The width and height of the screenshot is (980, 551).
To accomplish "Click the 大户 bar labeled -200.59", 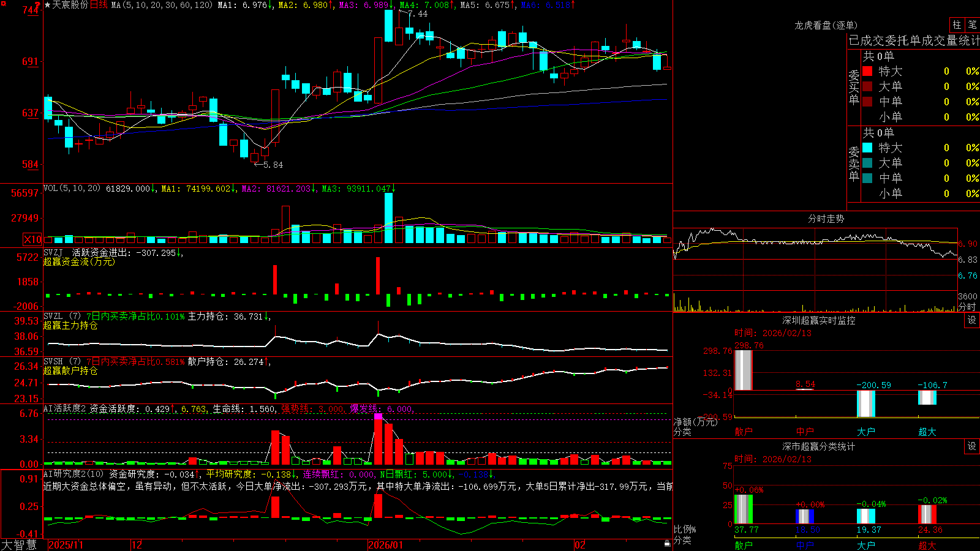I will pos(865,404).
